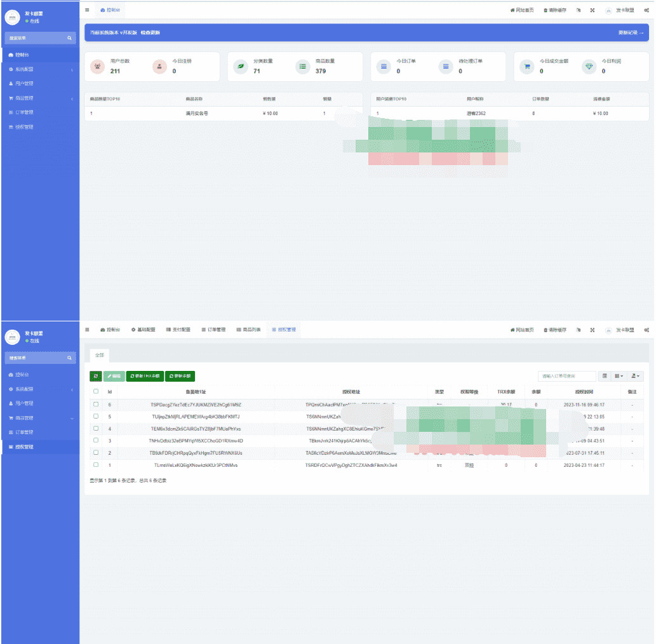Screen dimensions: 656x644
Task: Click the 今日注册 user icon
Action: pos(159,66)
